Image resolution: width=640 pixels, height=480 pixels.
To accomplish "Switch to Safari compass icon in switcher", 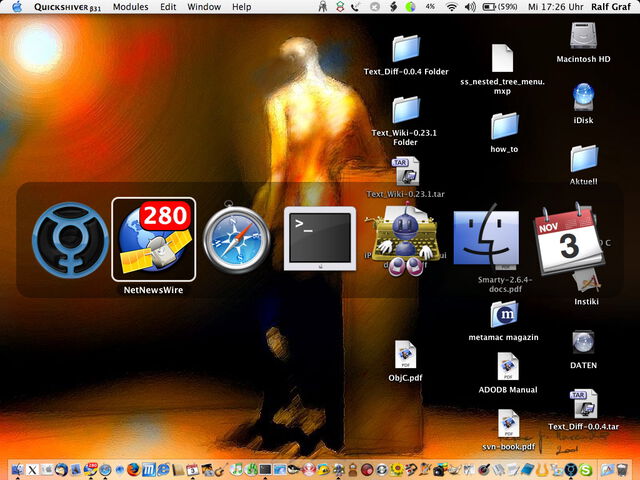I will 236,238.
